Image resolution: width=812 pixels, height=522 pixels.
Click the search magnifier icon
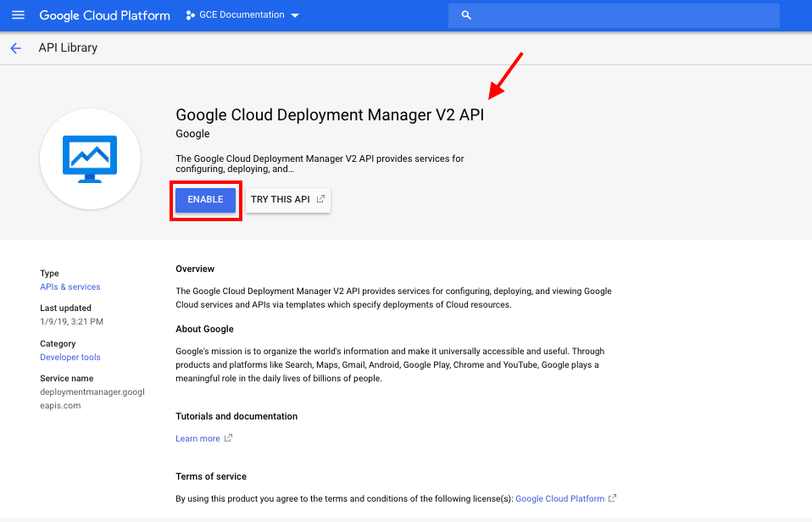click(466, 15)
